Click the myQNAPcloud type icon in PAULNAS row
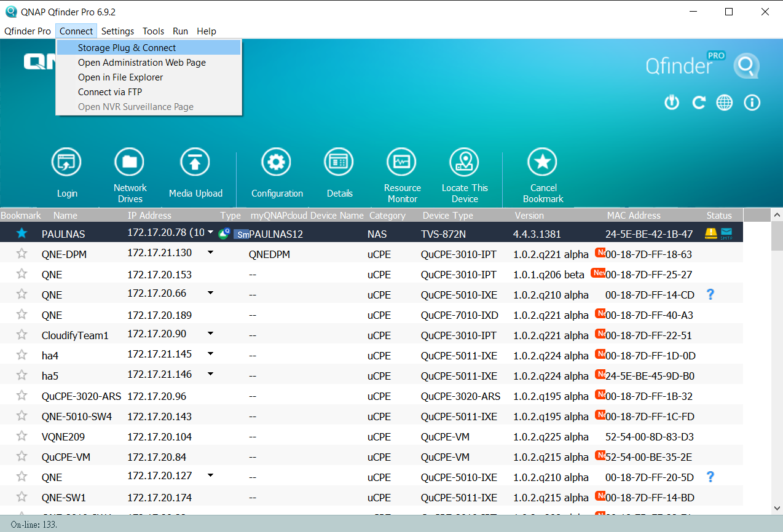Image resolution: width=783 pixels, height=532 pixels. click(224, 233)
